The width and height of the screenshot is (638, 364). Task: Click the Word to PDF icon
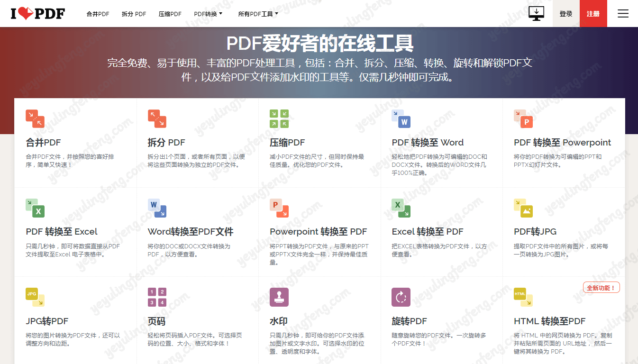(157, 208)
